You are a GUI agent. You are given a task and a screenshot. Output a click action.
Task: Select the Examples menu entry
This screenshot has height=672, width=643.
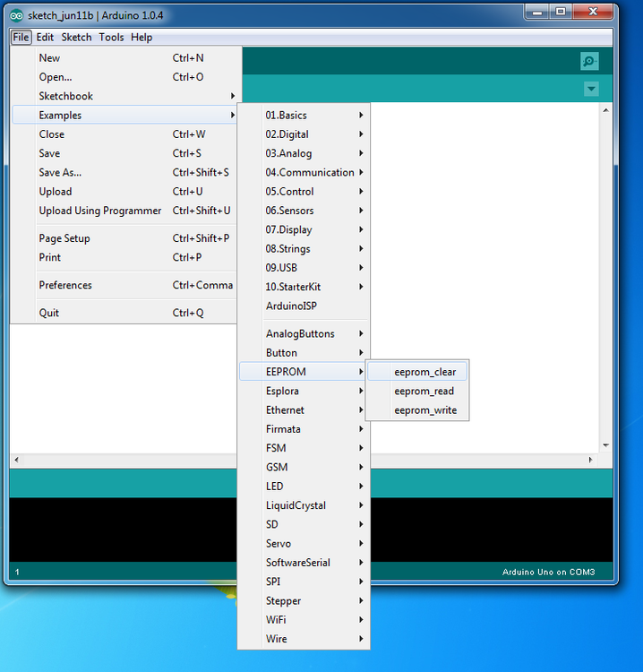pos(124,115)
